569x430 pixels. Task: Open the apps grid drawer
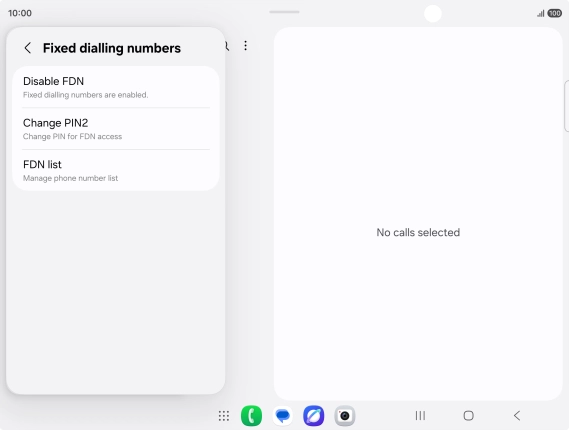point(224,416)
